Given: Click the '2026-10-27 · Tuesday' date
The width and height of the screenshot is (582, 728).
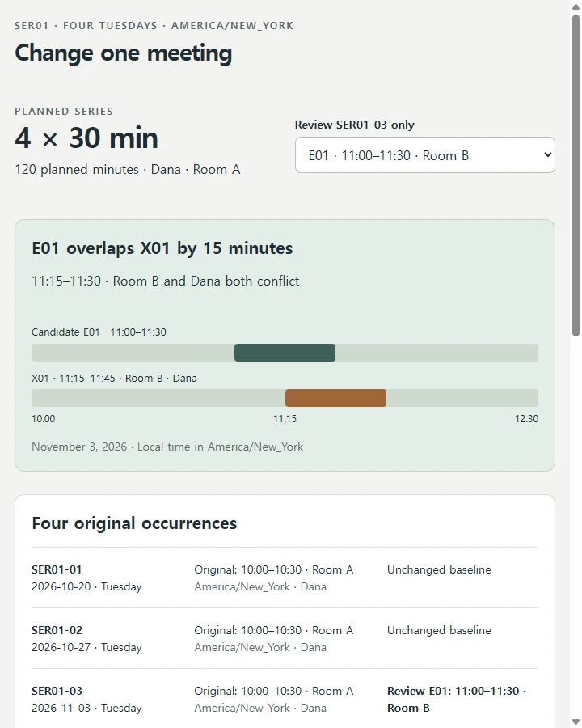Looking at the screenshot, I should coord(86,648).
